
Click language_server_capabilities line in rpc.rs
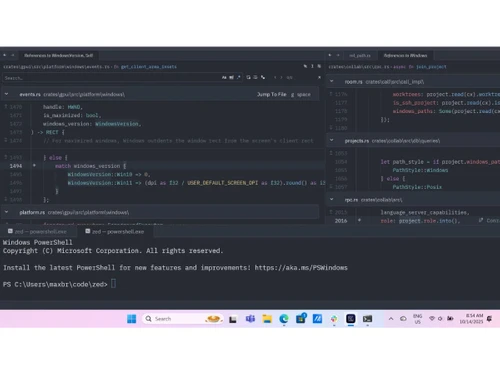[x=425, y=212]
